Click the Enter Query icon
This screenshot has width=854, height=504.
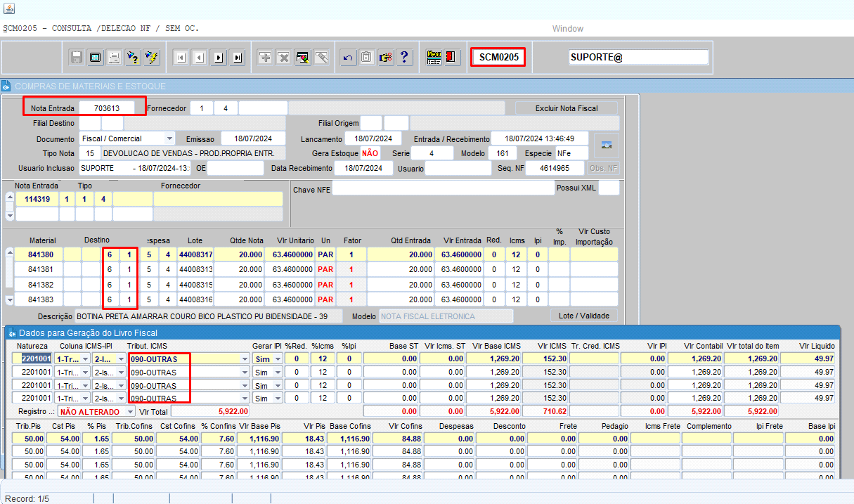[x=132, y=58]
